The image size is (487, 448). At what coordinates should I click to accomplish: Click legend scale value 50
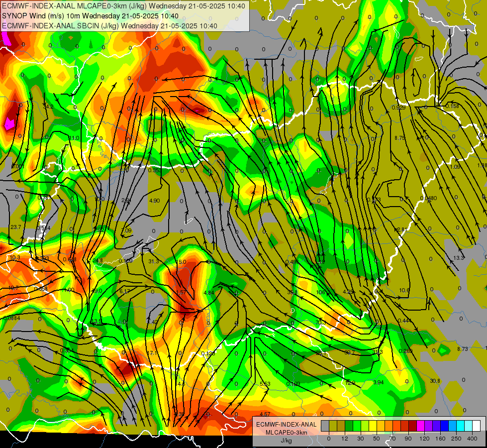(x=376, y=439)
